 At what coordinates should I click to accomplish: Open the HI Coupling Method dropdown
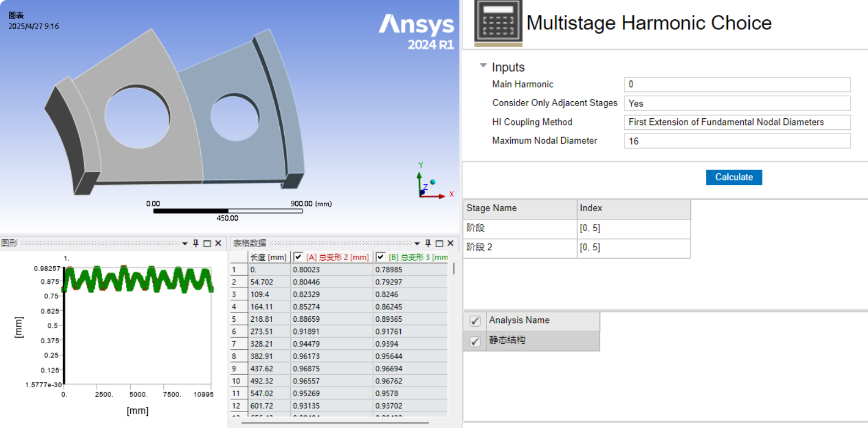[x=737, y=122]
